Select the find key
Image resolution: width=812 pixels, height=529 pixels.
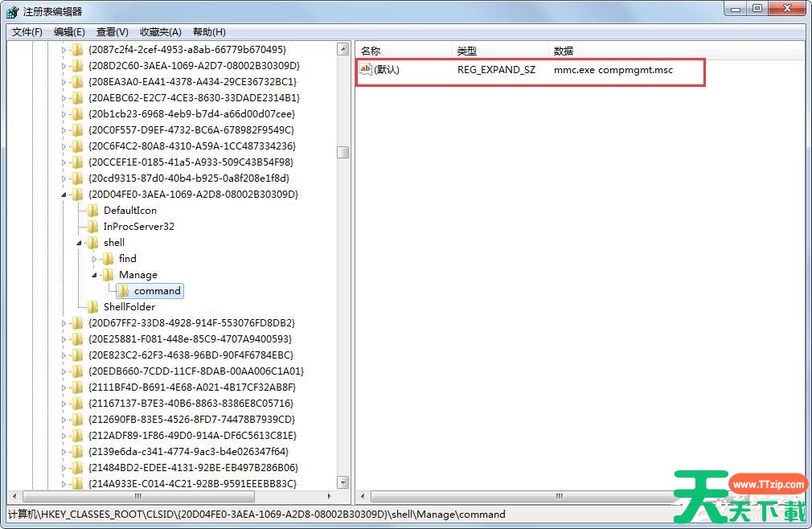tap(127, 259)
